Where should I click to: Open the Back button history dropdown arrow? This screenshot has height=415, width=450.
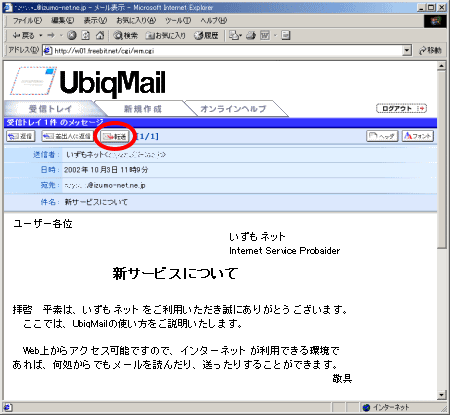41,35
